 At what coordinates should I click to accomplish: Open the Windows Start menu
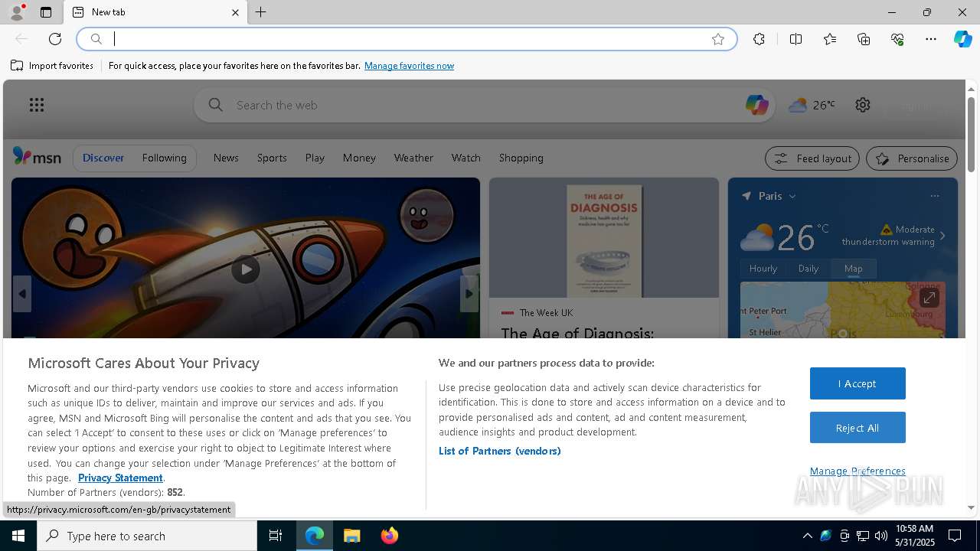point(18,536)
